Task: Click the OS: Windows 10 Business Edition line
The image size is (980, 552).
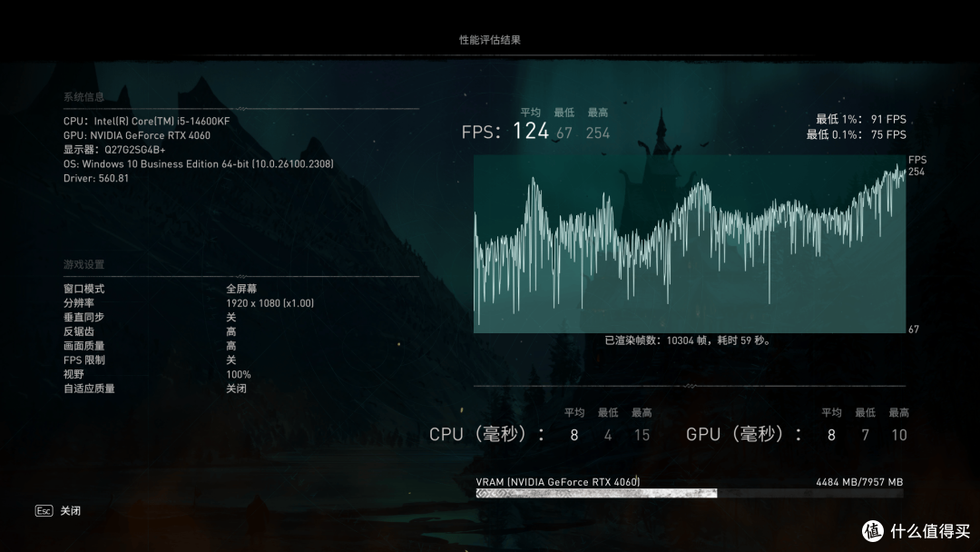Action: [198, 164]
